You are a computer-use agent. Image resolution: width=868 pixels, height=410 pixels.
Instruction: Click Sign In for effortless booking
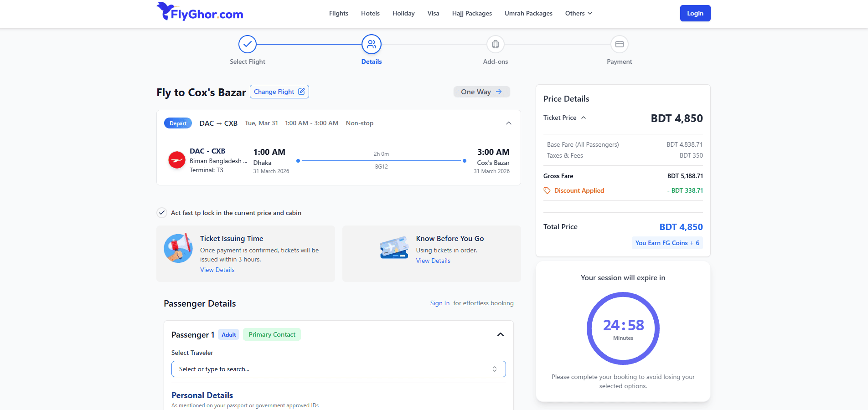tap(440, 303)
